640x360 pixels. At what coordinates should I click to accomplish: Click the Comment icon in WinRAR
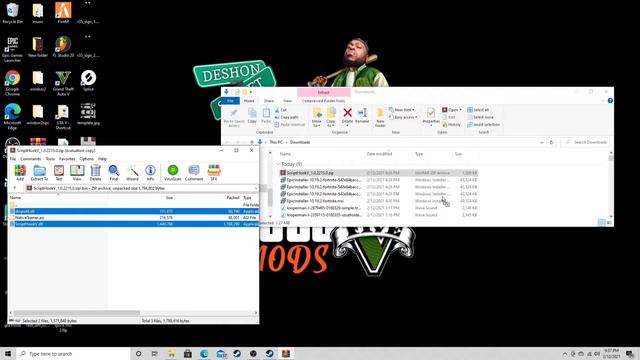194,173
